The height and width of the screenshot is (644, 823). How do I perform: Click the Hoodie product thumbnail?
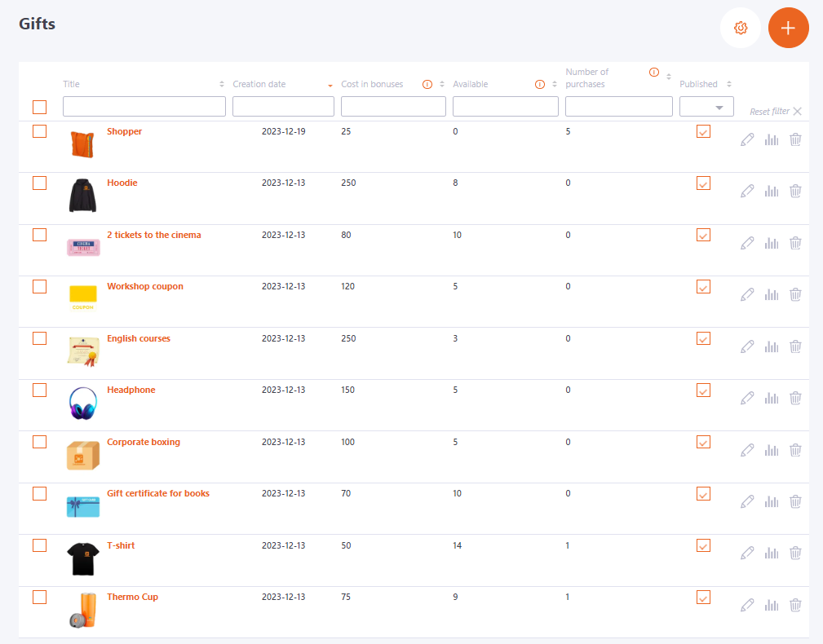coord(82,196)
